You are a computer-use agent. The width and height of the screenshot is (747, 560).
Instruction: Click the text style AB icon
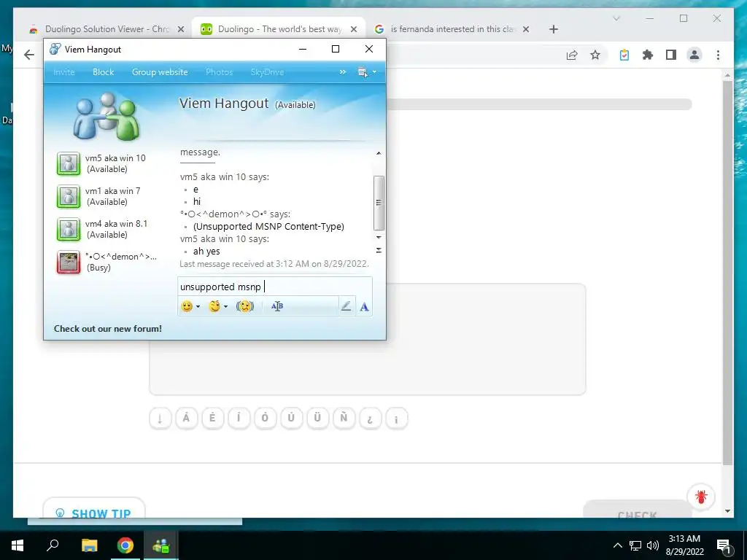(x=277, y=306)
